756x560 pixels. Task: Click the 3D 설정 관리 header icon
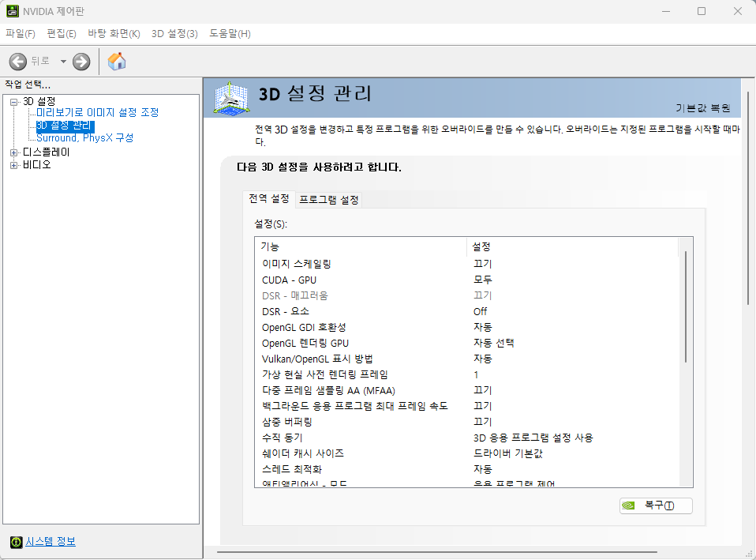[232, 98]
